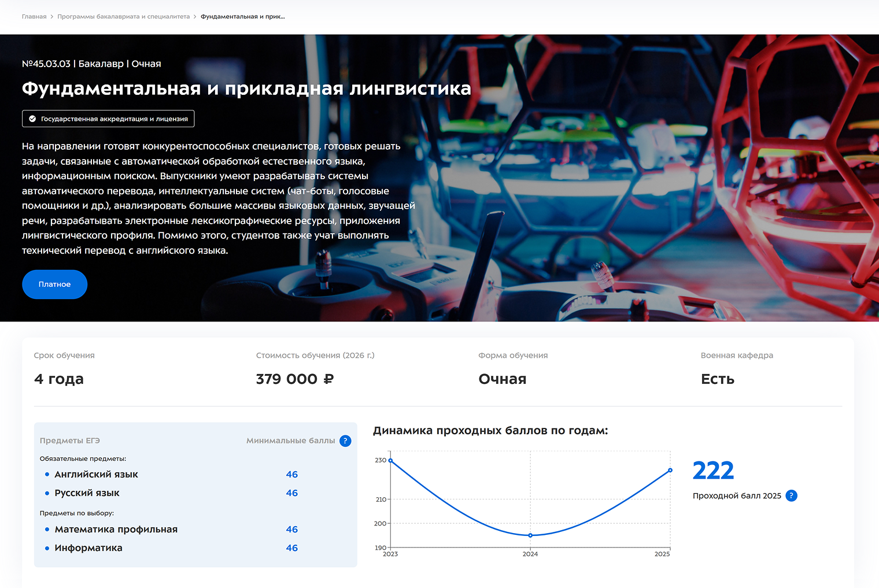Click the Информатика subject row
This screenshot has width=879, height=588.
point(88,548)
